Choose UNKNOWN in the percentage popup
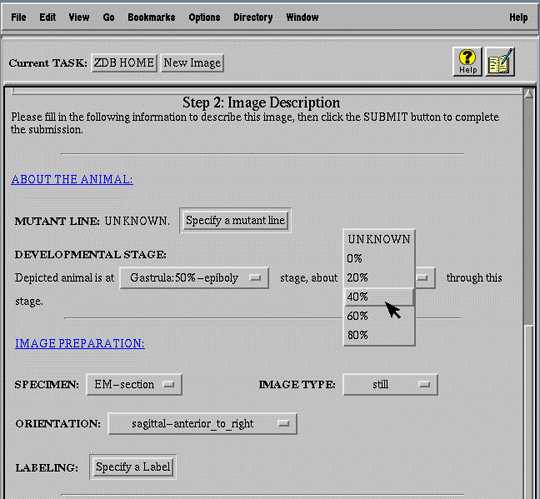Screen dimensions: 540x499 coord(379,239)
